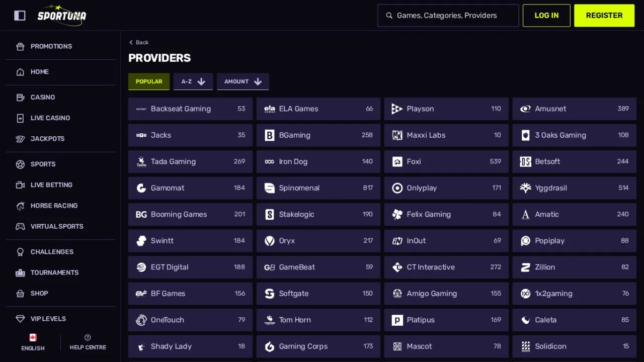This screenshot has width=644, height=362.
Task: Open the Amusnet provider tile
Action: pyautogui.click(x=574, y=109)
